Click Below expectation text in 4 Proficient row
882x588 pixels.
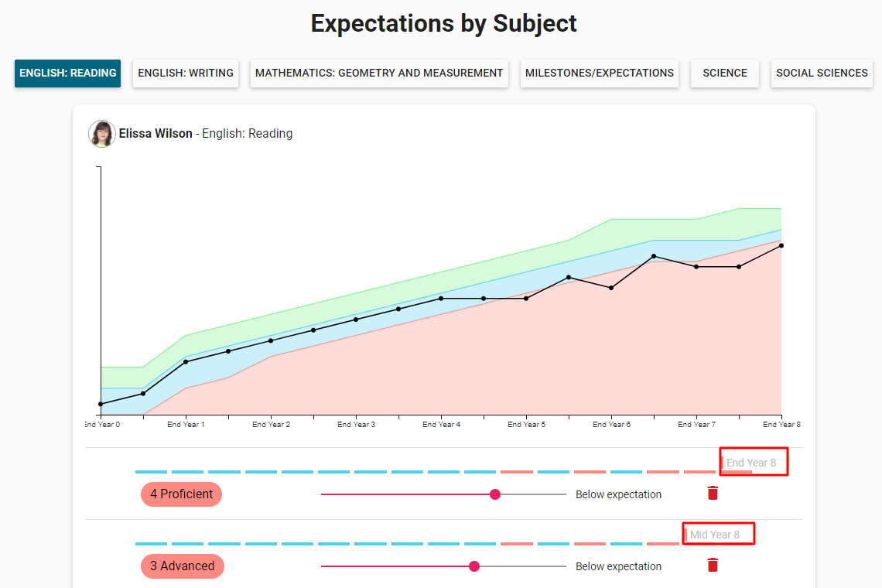[x=618, y=494]
